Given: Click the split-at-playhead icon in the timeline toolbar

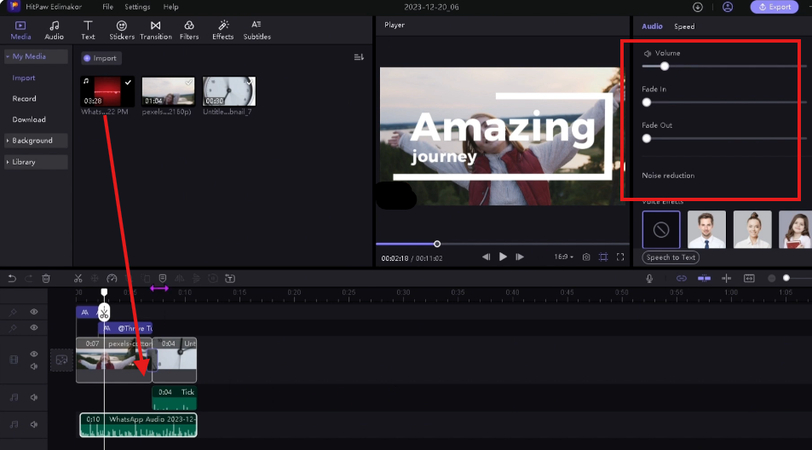Looking at the screenshot, I should 727,279.
